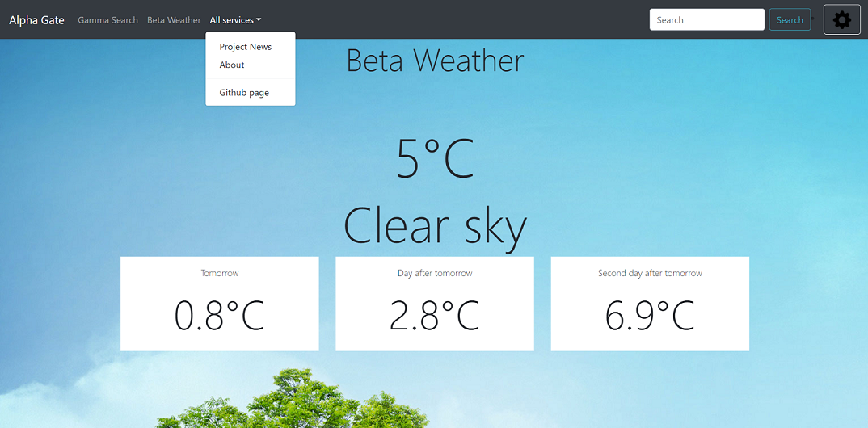Click the 0.8°C forecast value
Image resolution: width=868 pixels, height=428 pixels.
tap(220, 316)
